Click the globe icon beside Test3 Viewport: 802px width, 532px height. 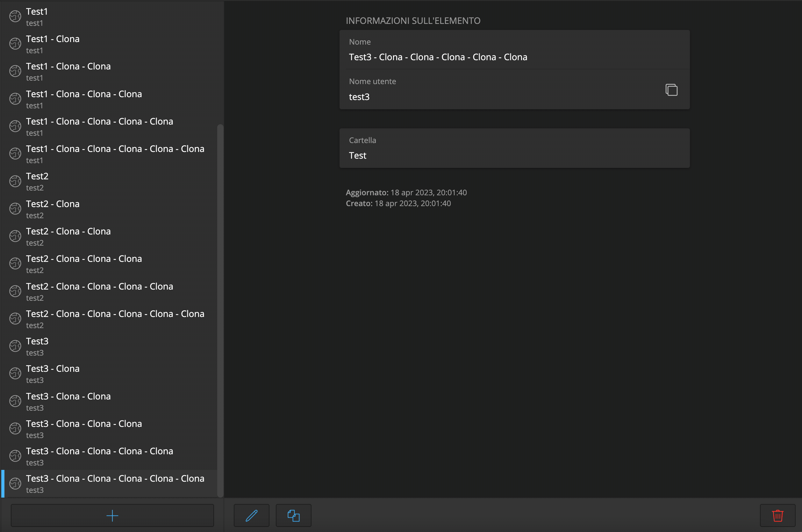pos(15,346)
